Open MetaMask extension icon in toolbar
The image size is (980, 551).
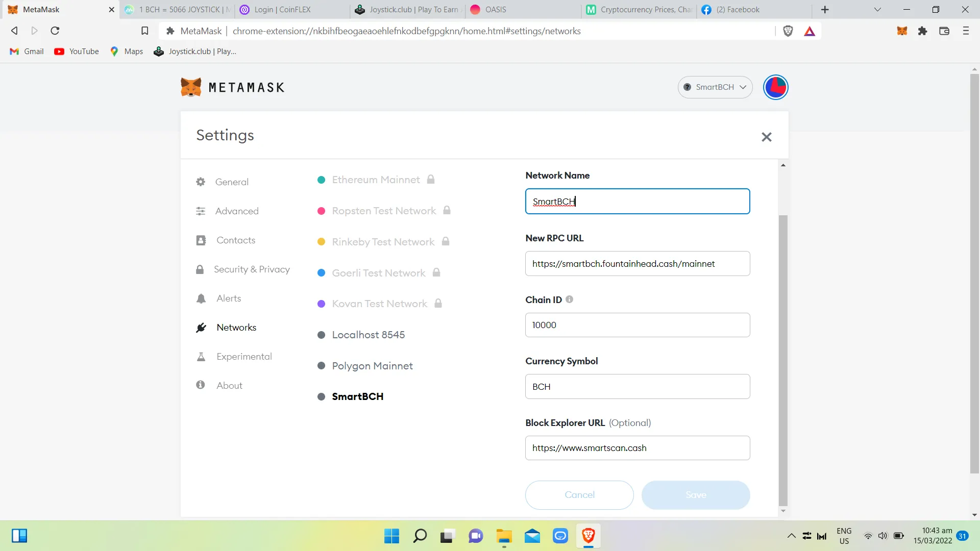902,31
